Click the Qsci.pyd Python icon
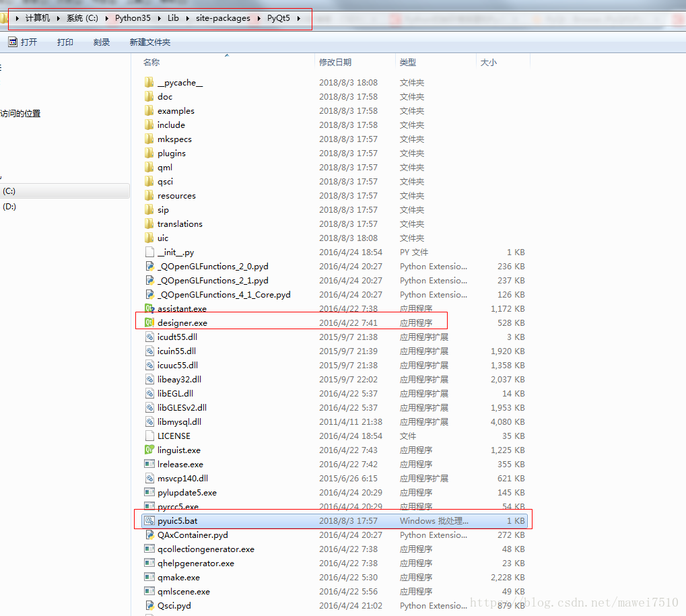Screen dimensions: 686x616 tap(149, 605)
